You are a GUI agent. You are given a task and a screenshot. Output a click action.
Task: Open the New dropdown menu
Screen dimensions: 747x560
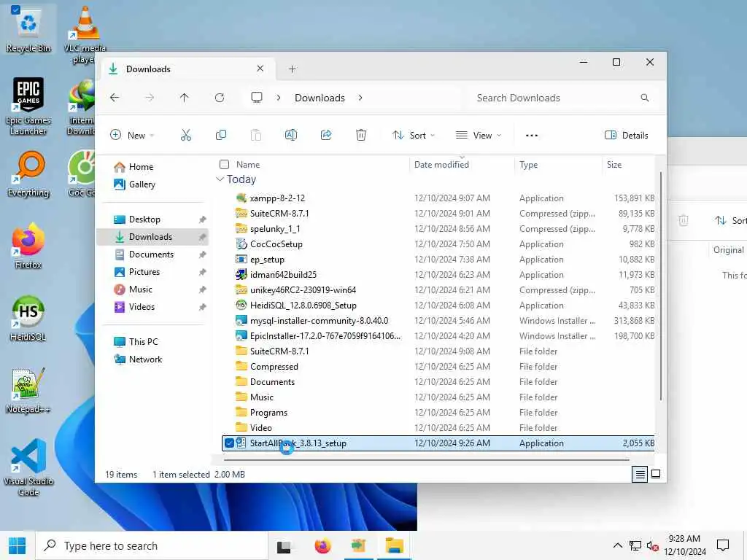(132, 135)
